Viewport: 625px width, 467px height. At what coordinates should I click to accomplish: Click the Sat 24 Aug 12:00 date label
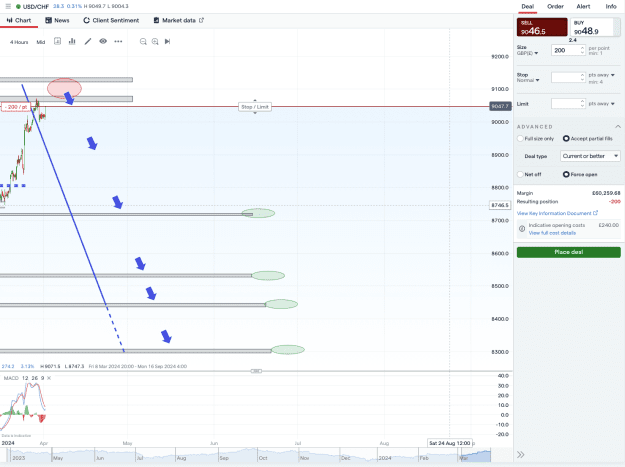pos(450,443)
